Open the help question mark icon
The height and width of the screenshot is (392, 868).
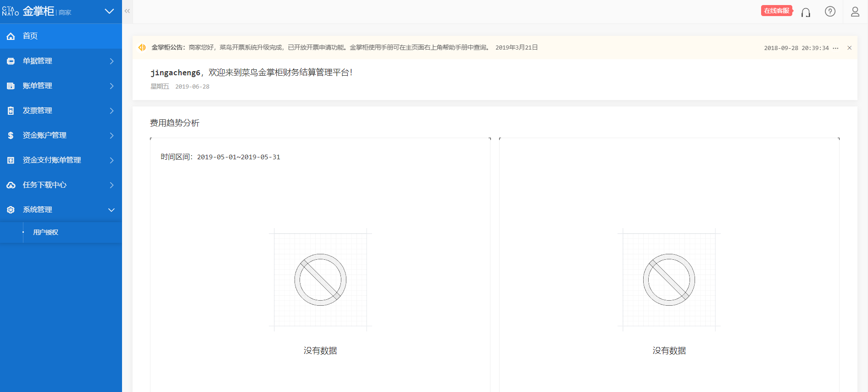pos(830,11)
